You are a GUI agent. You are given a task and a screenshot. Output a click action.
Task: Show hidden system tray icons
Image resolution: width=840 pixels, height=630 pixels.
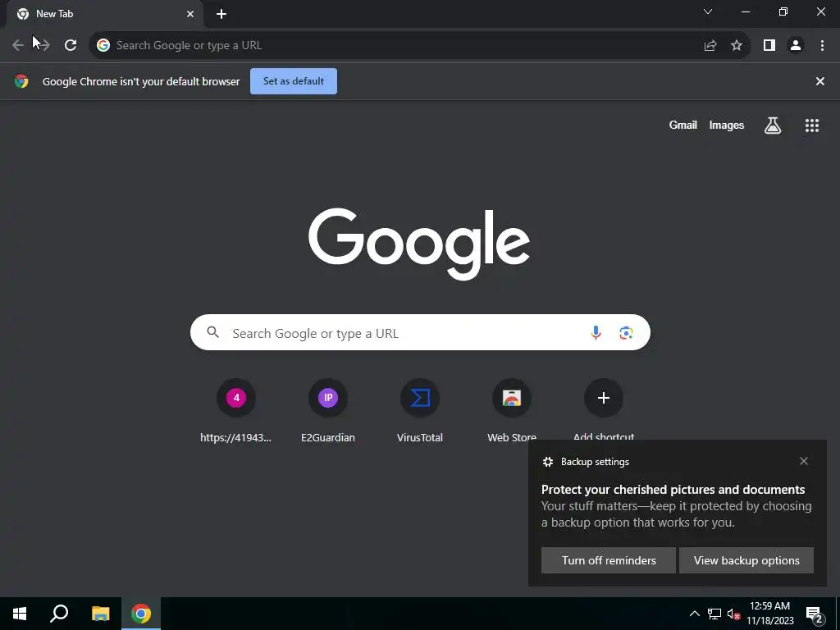[x=694, y=614]
